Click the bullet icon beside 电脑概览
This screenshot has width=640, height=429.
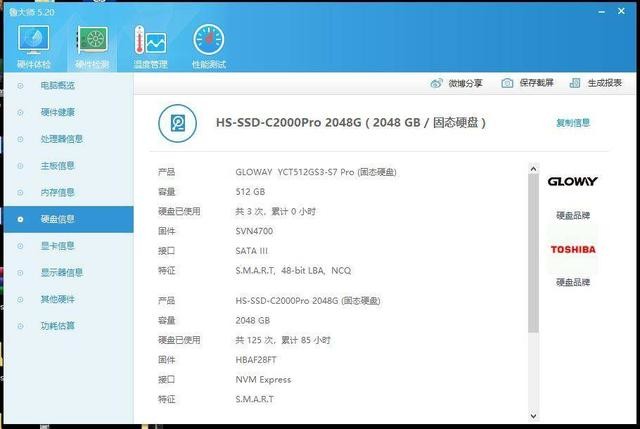tap(20, 86)
